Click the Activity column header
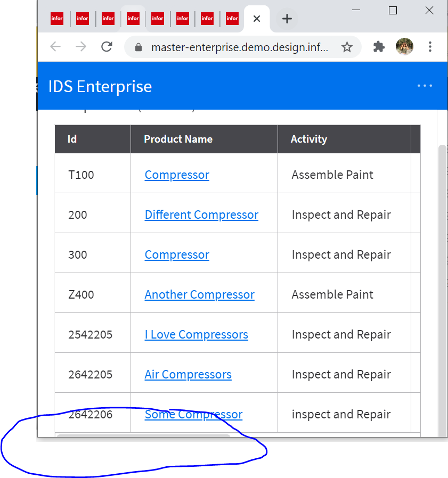This screenshot has width=448, height=478. (344, 139)
